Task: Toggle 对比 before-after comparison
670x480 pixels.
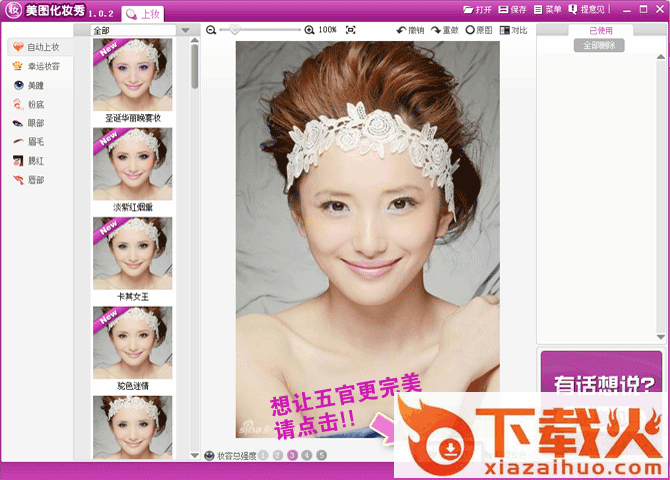Action: click(513, 31)
